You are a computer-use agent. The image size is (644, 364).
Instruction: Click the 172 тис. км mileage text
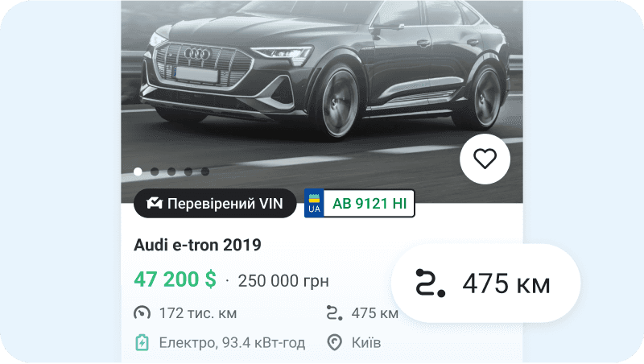point(198,313)
